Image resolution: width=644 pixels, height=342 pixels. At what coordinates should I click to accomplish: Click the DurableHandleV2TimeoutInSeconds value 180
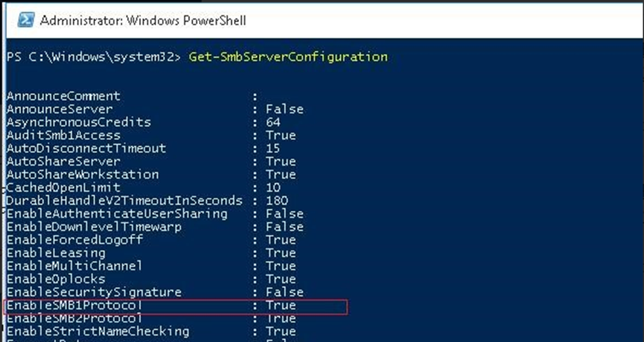coord(277,201)
